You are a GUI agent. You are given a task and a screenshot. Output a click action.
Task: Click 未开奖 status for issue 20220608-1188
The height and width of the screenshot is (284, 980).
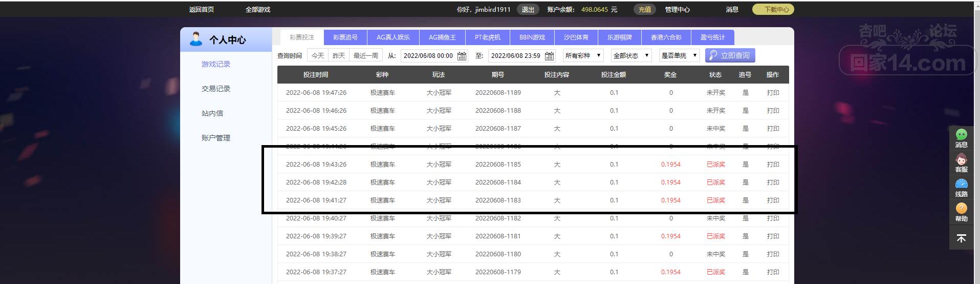[x=715, y=111]
